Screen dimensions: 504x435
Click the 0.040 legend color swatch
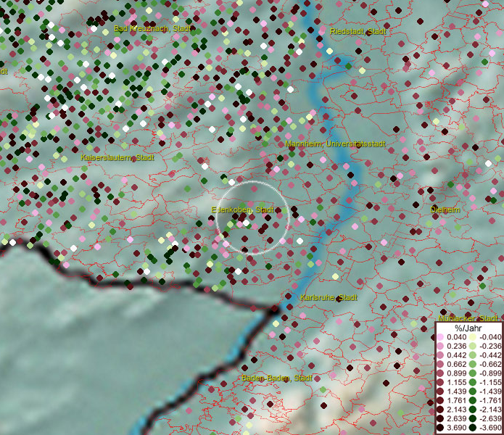point(440,337)
